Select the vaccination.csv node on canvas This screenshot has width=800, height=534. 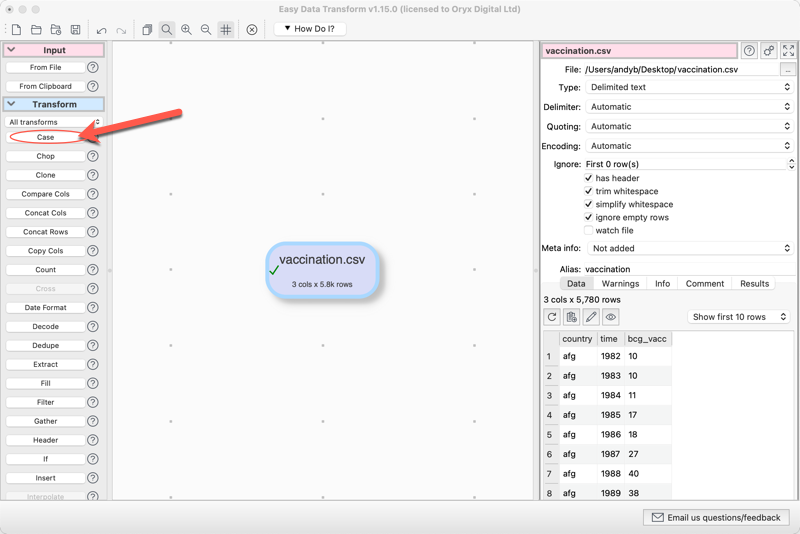coord(322,269)
